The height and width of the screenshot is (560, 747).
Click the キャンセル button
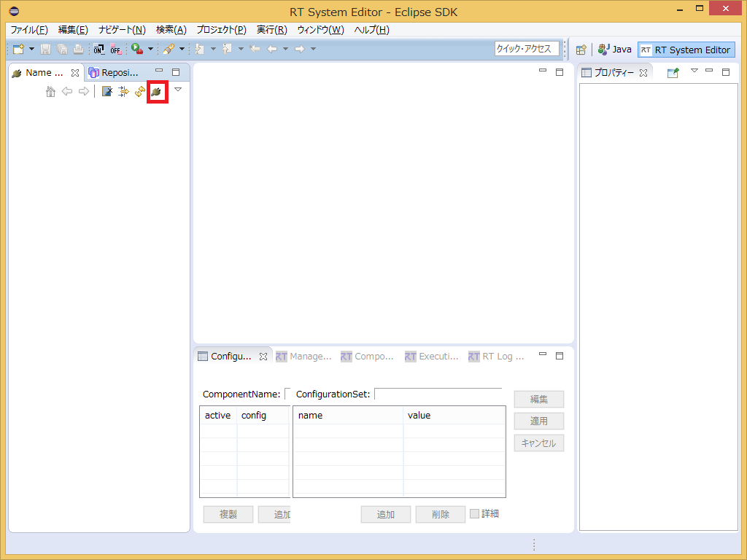[x=539, y=443]
